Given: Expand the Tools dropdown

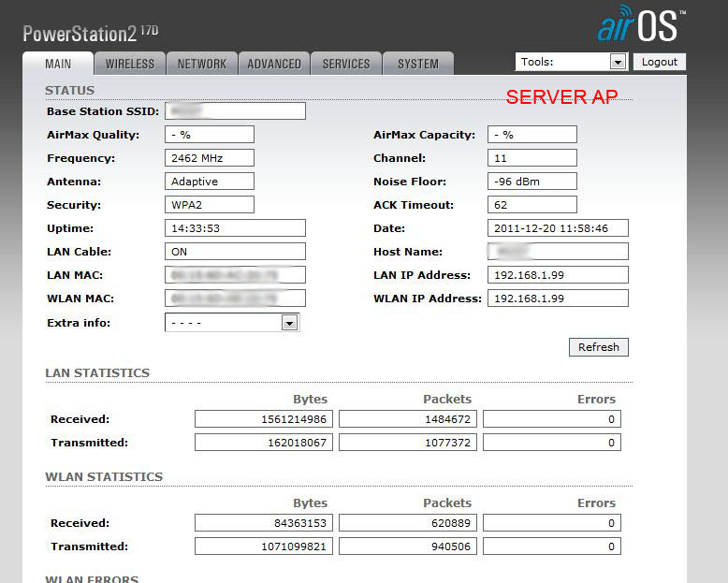Looking at the screenshot, I should [572, 62].
